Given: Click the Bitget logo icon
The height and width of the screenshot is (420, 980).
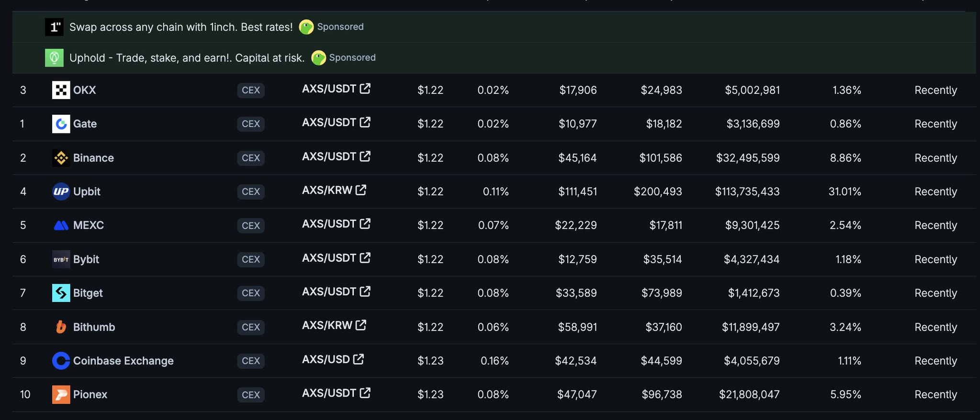Looking at the screenshot, I should pyautogui.click(x=61, y=293).
